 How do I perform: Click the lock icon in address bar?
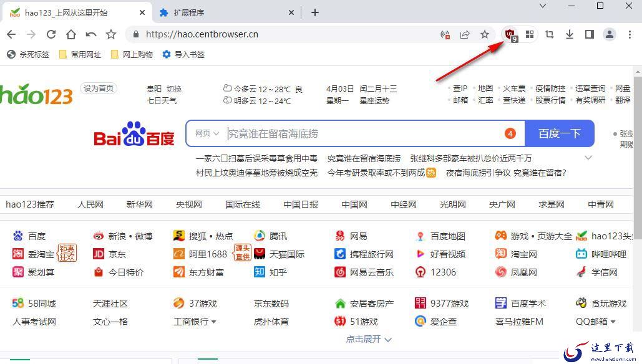pyautogui.click(x=136, y=34)
